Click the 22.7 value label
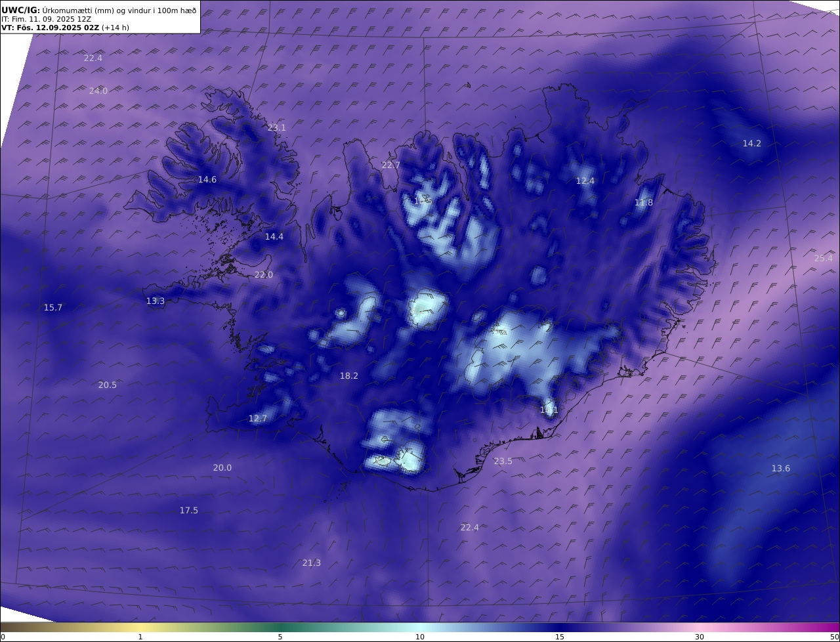This screenshot has height=642, width=840. (x=391, y=165)
